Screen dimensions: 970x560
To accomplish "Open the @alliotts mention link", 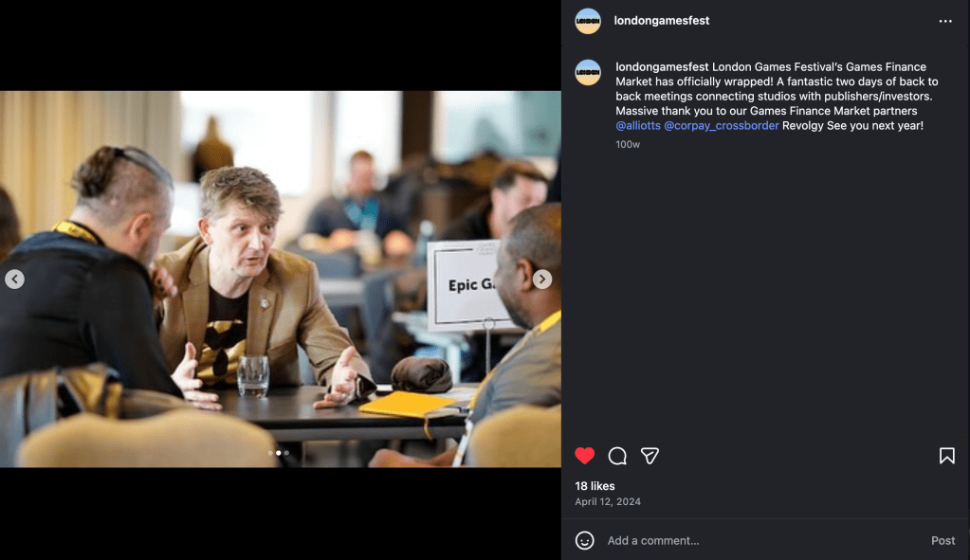I will point(638,125).
